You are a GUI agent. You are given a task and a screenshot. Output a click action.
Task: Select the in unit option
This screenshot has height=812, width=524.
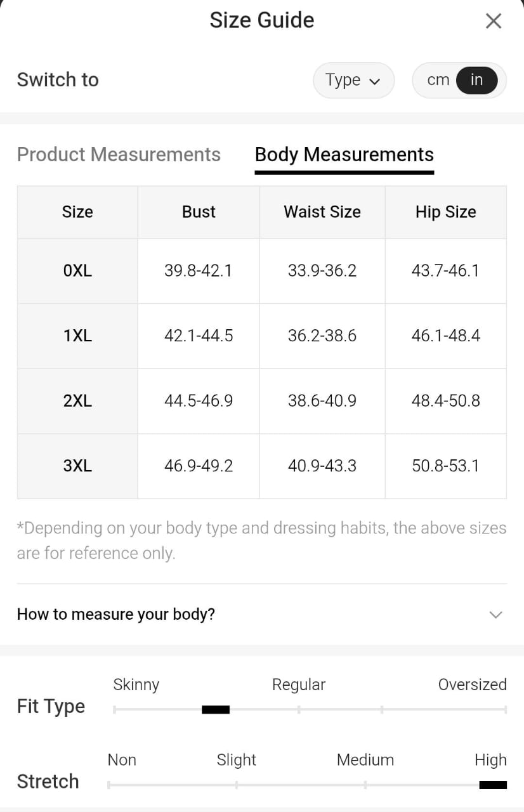(476, 80)
